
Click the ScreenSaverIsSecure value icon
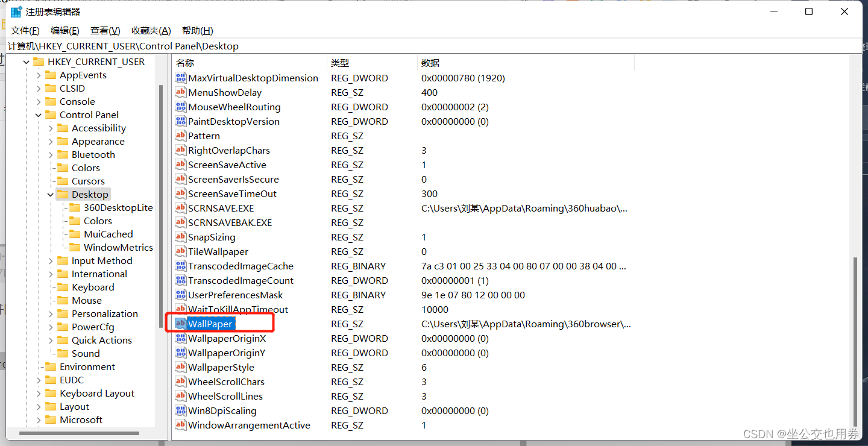tap(180, 179)
